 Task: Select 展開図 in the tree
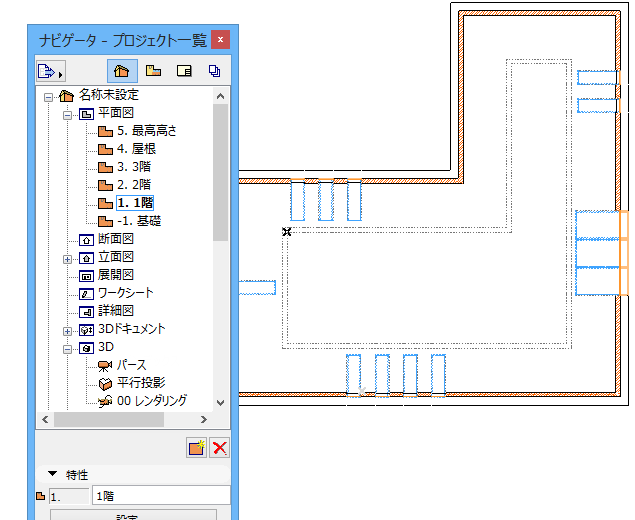[116, 275]
